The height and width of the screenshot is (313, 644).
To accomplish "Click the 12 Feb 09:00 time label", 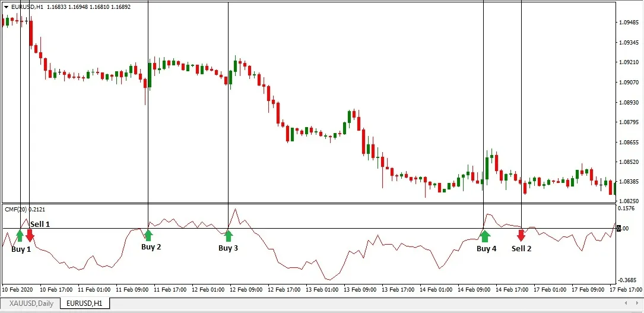I will [247, 290].
